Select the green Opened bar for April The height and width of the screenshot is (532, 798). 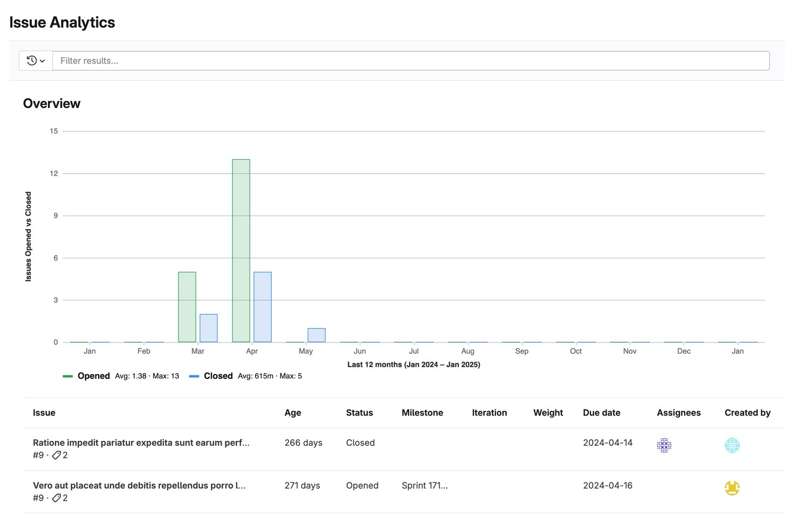[x=241, y=251]
